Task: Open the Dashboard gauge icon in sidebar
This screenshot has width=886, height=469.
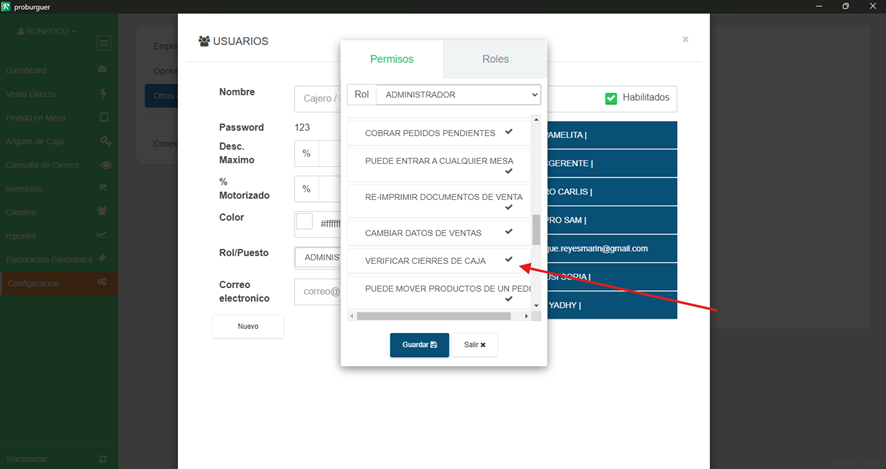Action: point(102,70)
